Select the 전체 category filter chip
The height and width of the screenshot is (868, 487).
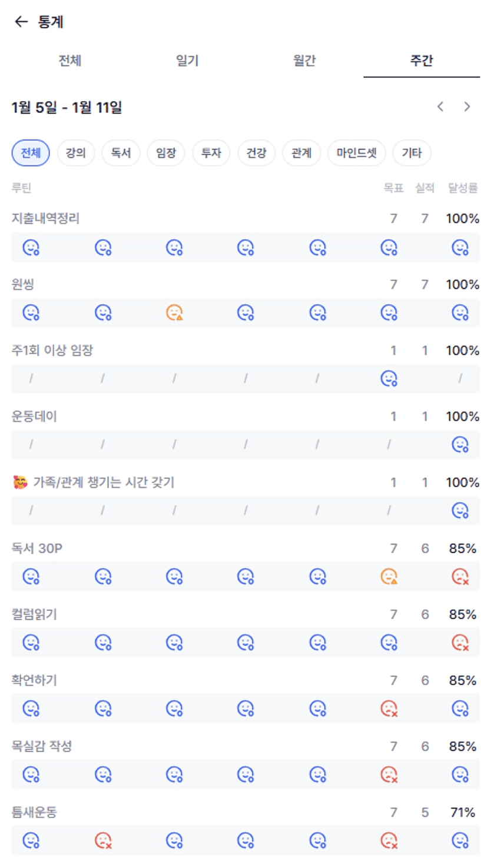coord(31,153)
